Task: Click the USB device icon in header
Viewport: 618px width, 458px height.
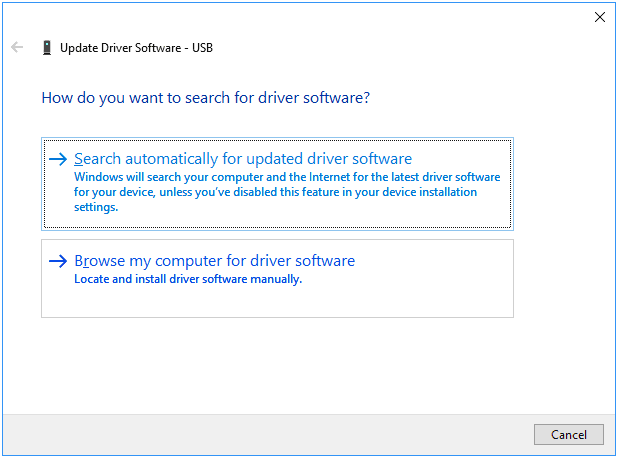Action: pyautogui.click(x=47, y=48)
